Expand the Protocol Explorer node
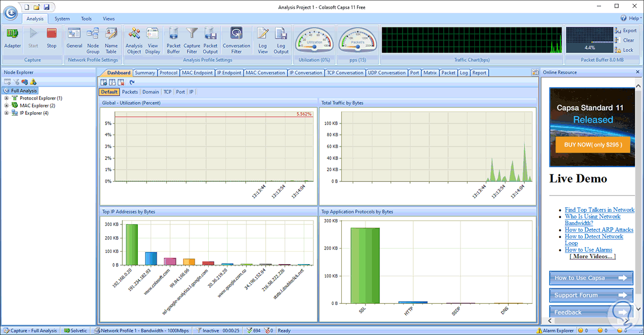Screen dimensions: 644x335 (6, 98)
